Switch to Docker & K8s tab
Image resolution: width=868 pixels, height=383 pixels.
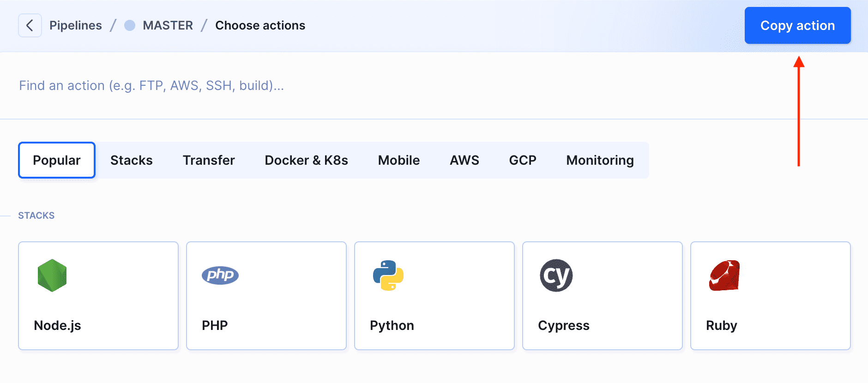307,160
